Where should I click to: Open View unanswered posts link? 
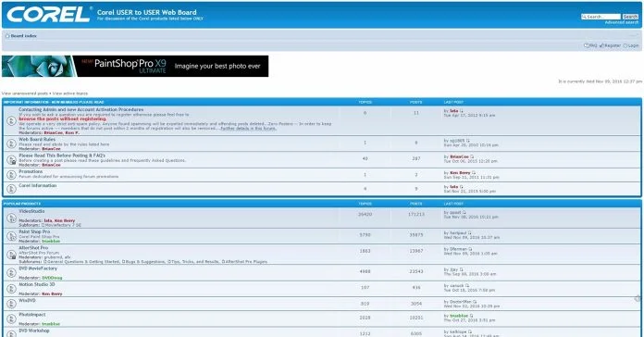click(x=25, y=94)
